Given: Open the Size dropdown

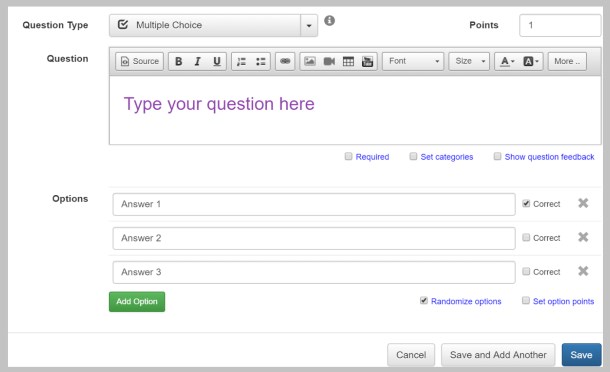Looking at the screenshot, I should point(469,61).
